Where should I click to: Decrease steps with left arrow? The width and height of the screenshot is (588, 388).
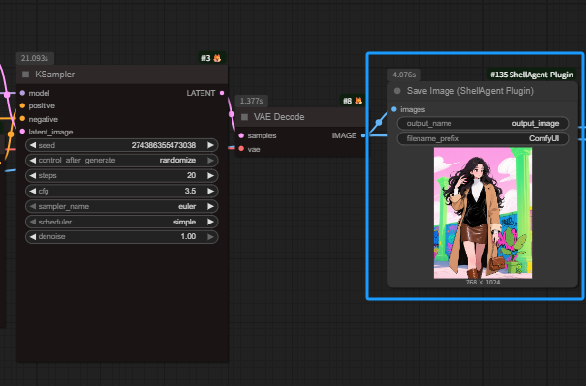click(x=33, y=176)
